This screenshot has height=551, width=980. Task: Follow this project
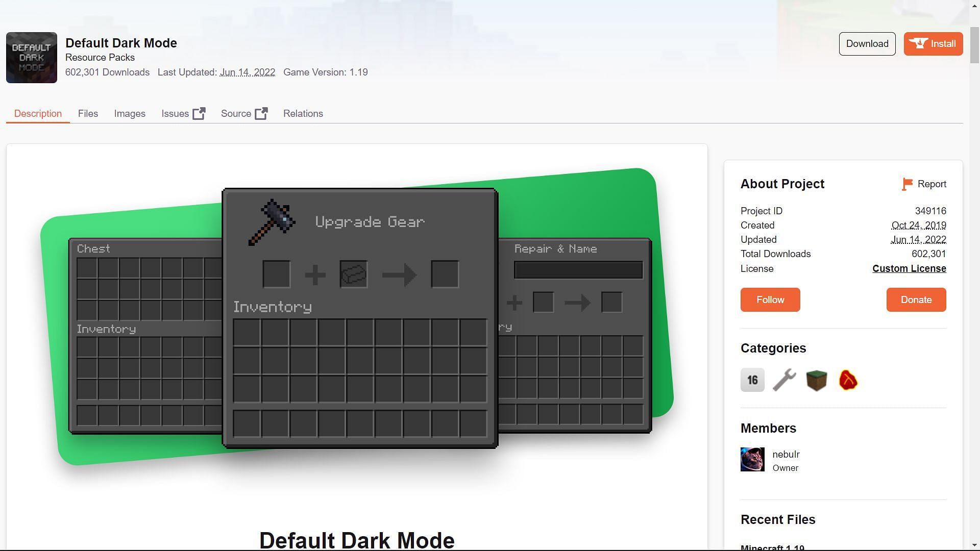point(770,300)
